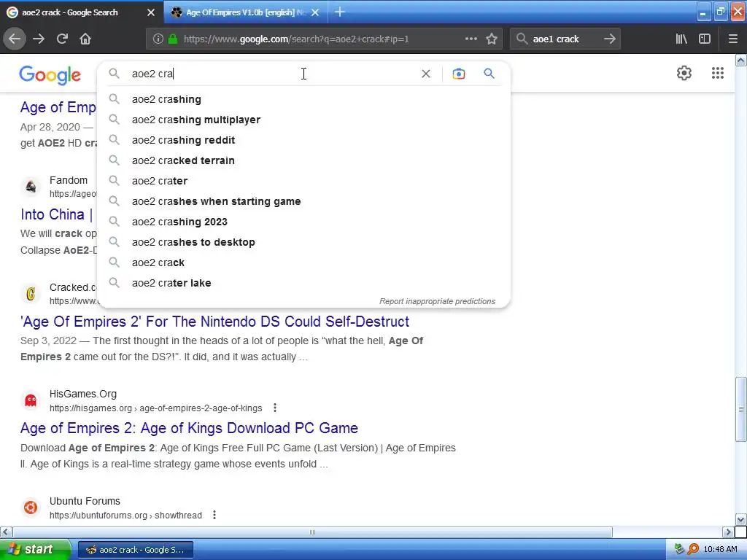747x560 pixels.
Task: Open a new browser tab
Action: click(340, 12)
